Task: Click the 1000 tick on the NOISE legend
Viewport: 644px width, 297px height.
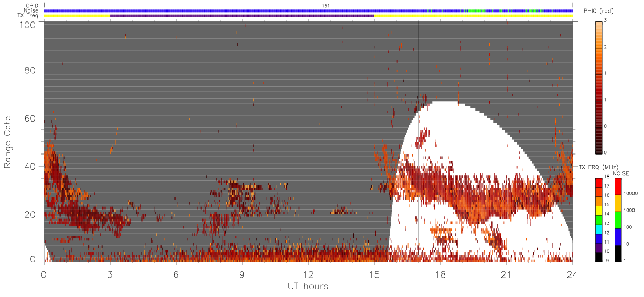Action: pyautogui.click(x=629, y=210)
